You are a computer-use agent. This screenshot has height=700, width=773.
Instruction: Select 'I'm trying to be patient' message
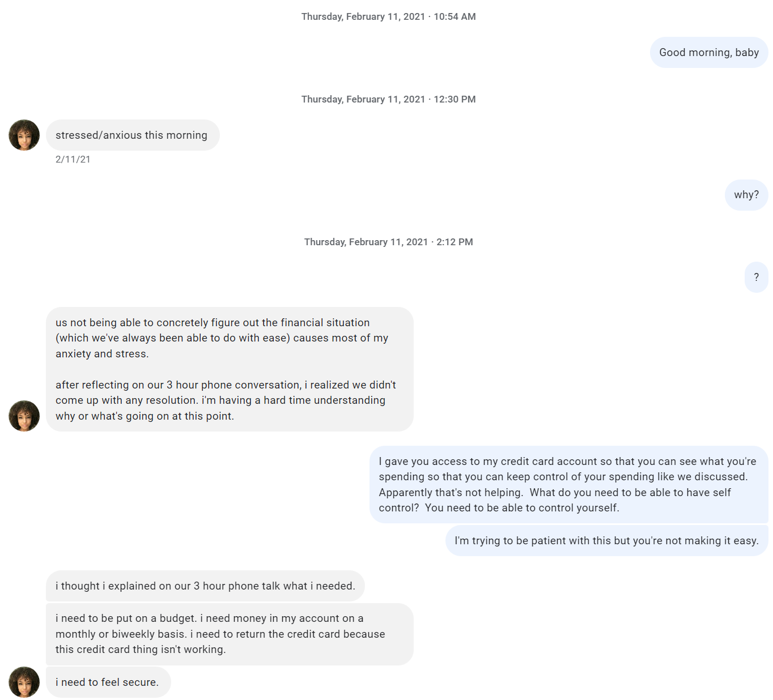coord(605,540)
